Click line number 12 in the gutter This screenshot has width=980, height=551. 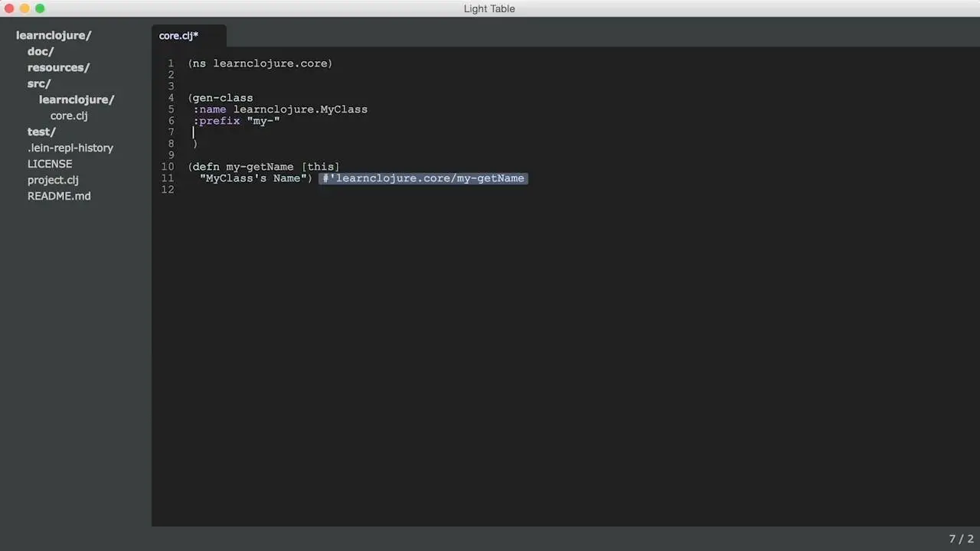[168, 190]
